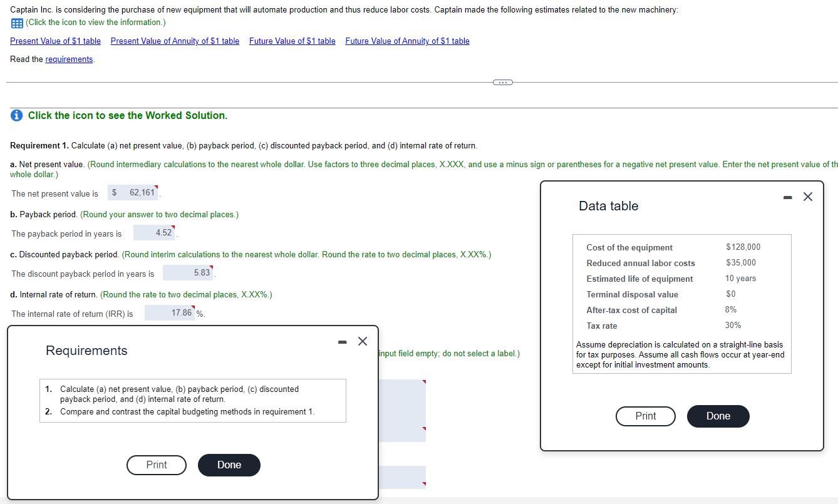Close the Data table dialog
Image resolution: width=838 pixels, height=504 pixels.
click(x=807, y=196)
